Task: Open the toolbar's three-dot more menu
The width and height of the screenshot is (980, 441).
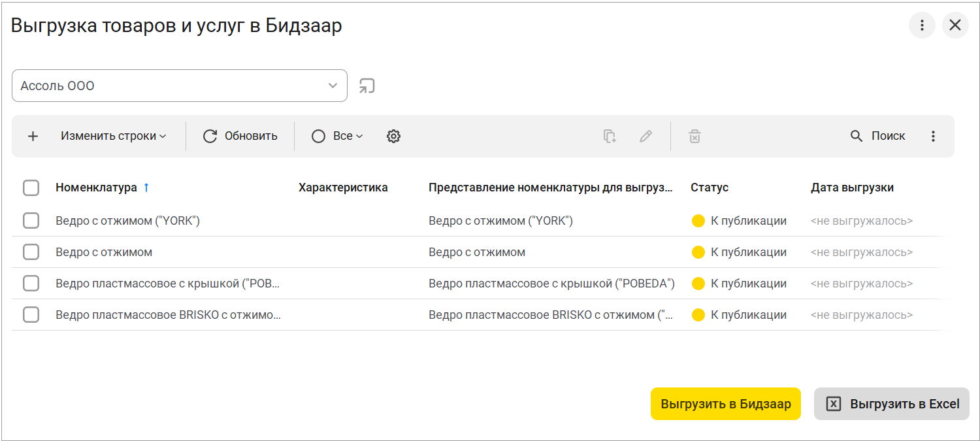Action: 933,136
